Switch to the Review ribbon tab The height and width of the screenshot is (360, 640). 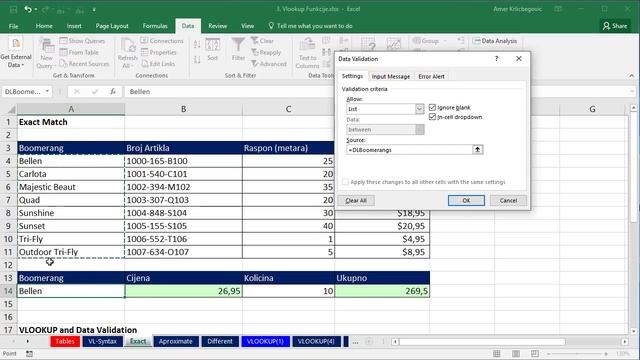(x=218, y=26)
